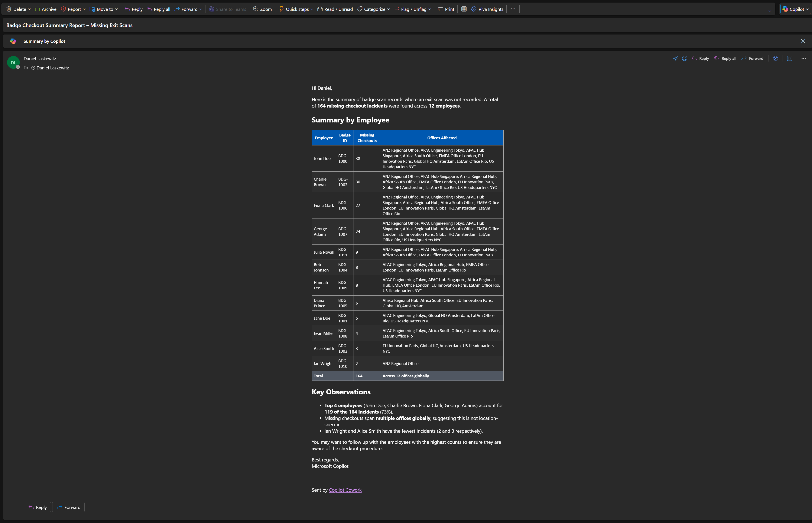Reply using the button below the email
This screenshot has width=812, height=523.
(37, 507)
